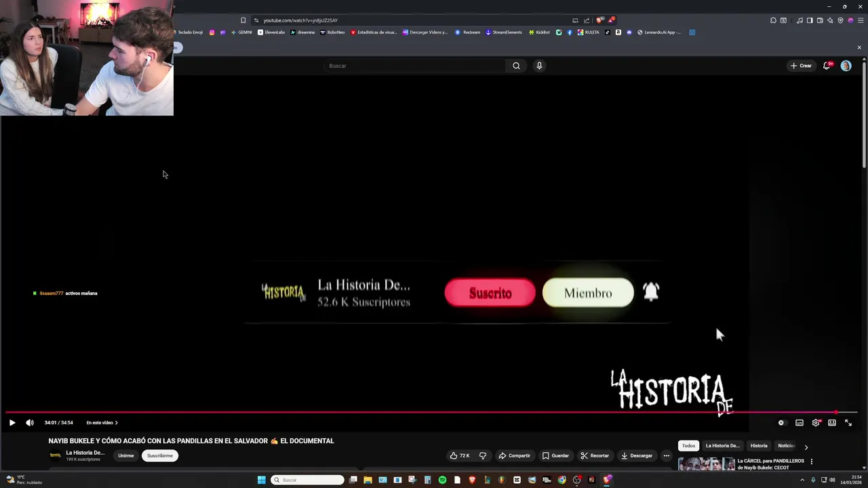Viewport: 868px width, 488px height.
Task: Click the Suscrito button in the video overlay
Action: point(490,293)
